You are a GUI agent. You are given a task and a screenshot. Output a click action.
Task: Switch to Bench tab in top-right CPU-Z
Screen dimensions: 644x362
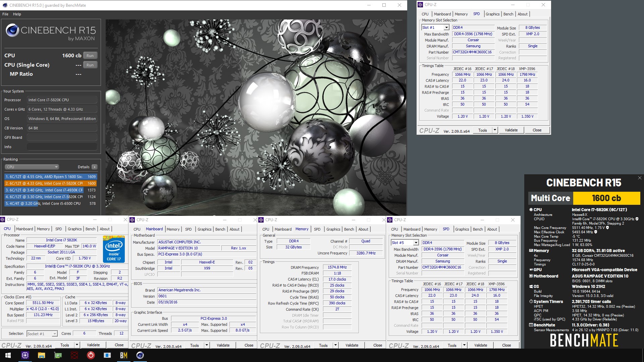point(508,14)
